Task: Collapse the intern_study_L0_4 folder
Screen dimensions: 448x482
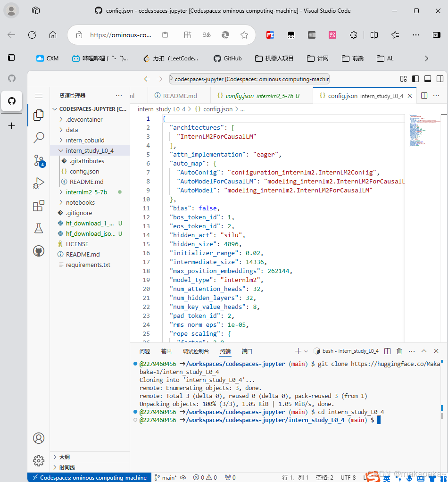Action: tap(90, 150)
